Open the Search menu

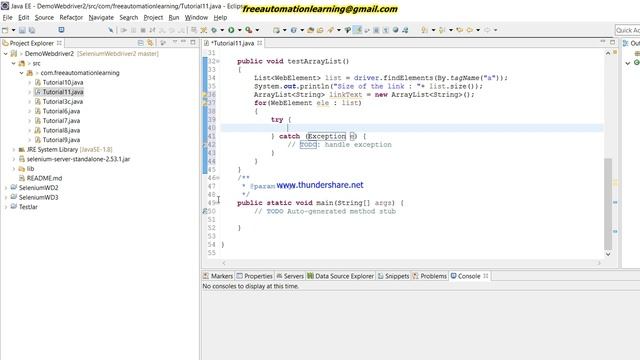click(129, 18)
